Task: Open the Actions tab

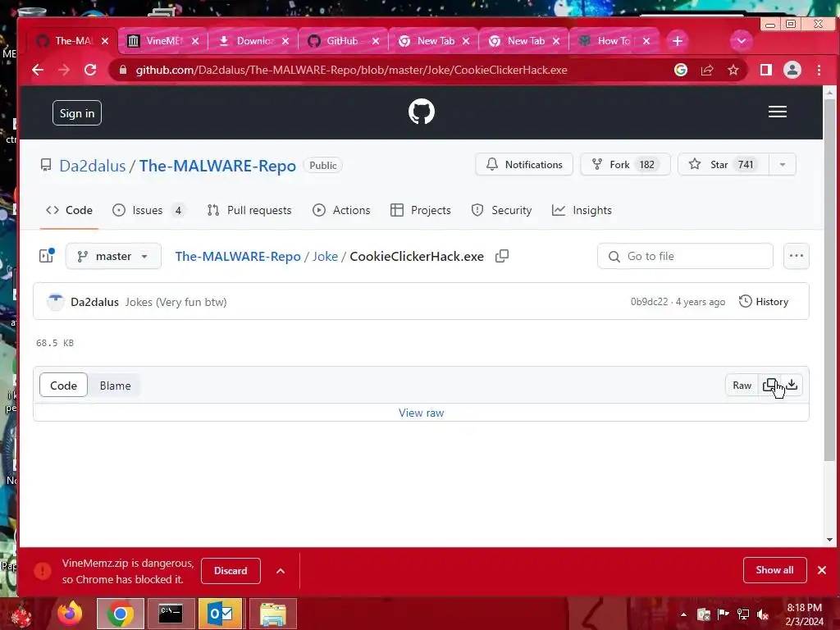Action: (x=341, y=211)
